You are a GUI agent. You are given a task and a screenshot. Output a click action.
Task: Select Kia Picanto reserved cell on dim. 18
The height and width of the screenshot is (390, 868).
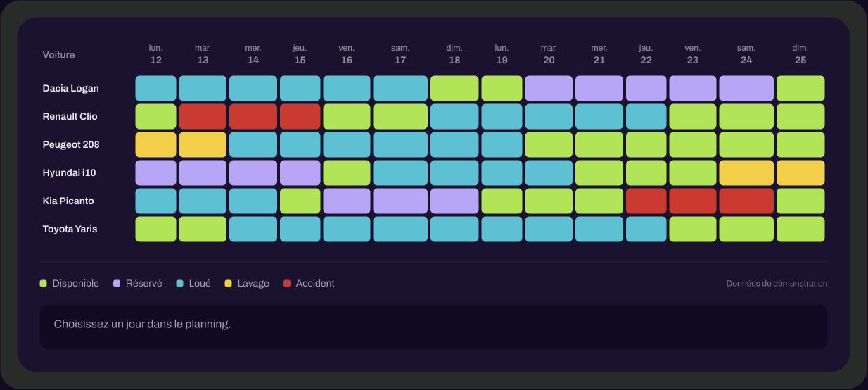(x=454, y=201)
